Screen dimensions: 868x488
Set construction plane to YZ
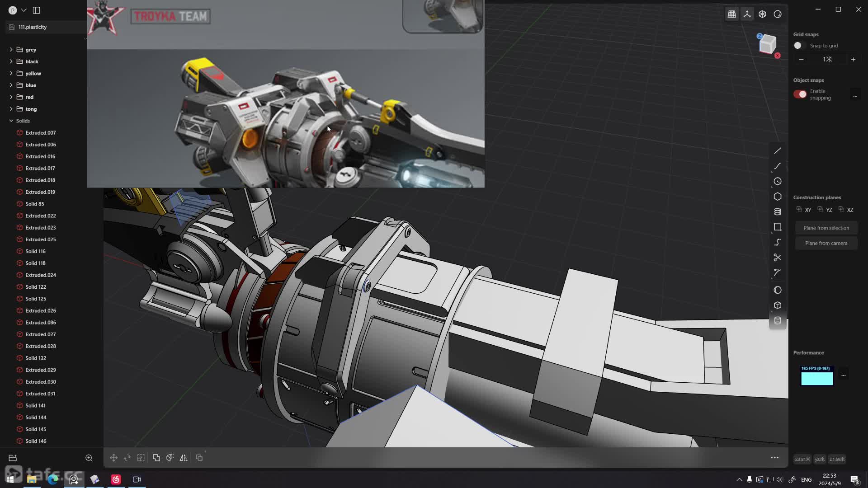(x=825, y=210)
